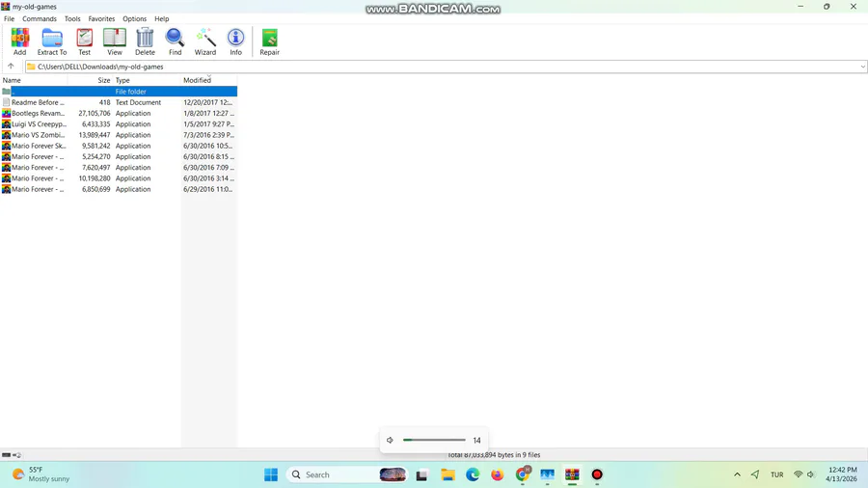Click the Text Document type cell

click(x=138, y=102)
